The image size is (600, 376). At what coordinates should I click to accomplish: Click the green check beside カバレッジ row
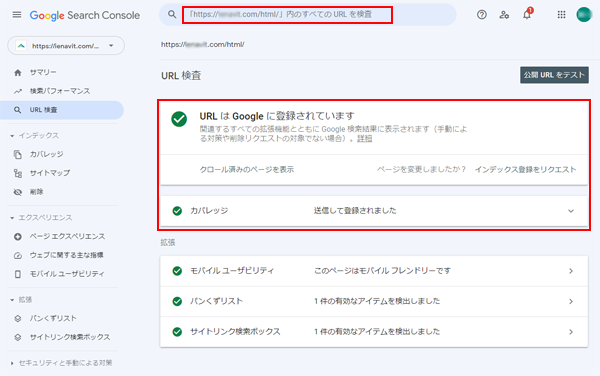[x=177, y=211]
